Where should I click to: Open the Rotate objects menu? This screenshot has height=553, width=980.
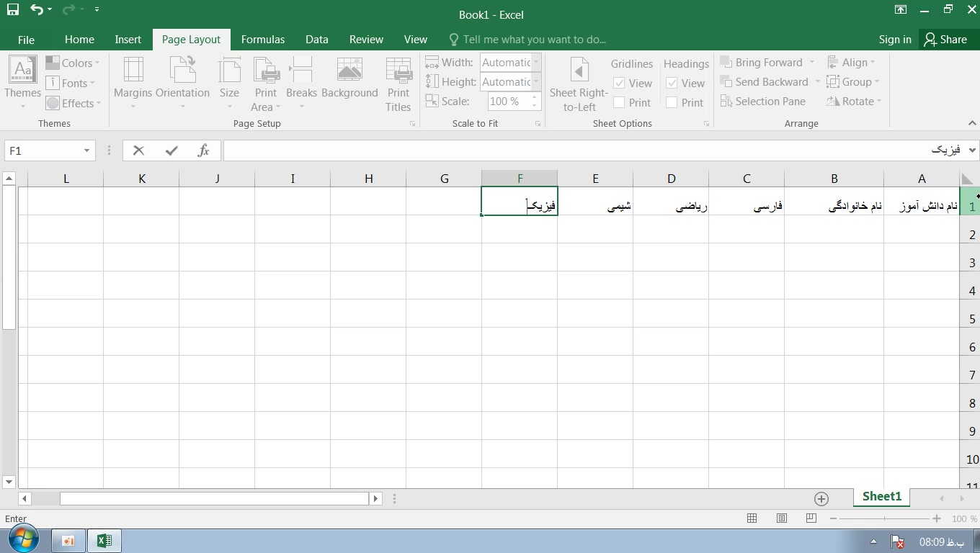click(x=854, y=102)
